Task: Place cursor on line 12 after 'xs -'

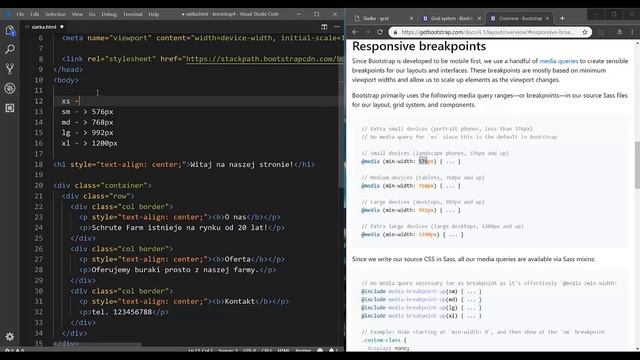Action: click(x=80, y=101)
